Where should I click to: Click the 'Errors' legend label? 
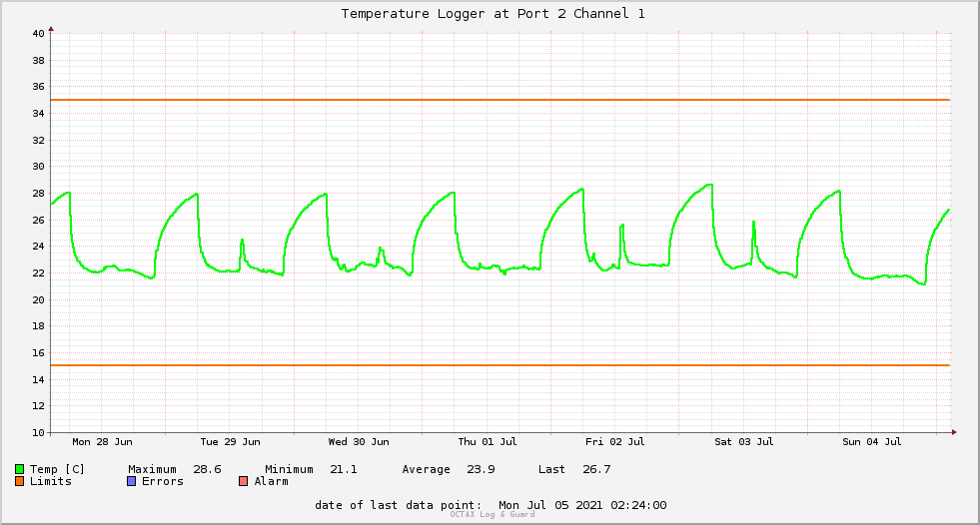click(163, 481)
